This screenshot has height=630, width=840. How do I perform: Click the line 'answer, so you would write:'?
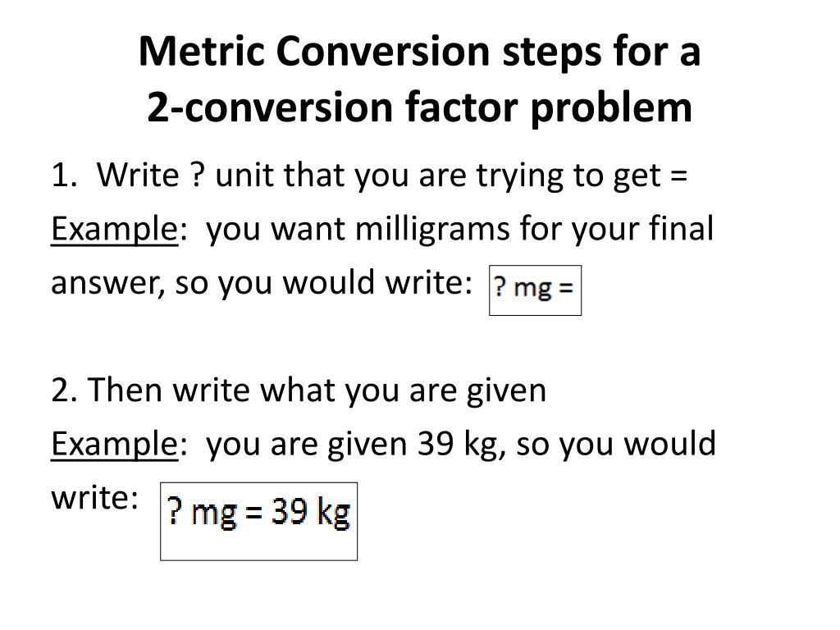262,283
